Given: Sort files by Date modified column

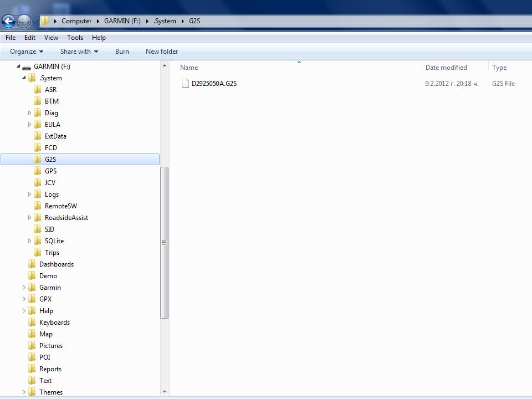Looking at the screenshot, I should (446, 68).
